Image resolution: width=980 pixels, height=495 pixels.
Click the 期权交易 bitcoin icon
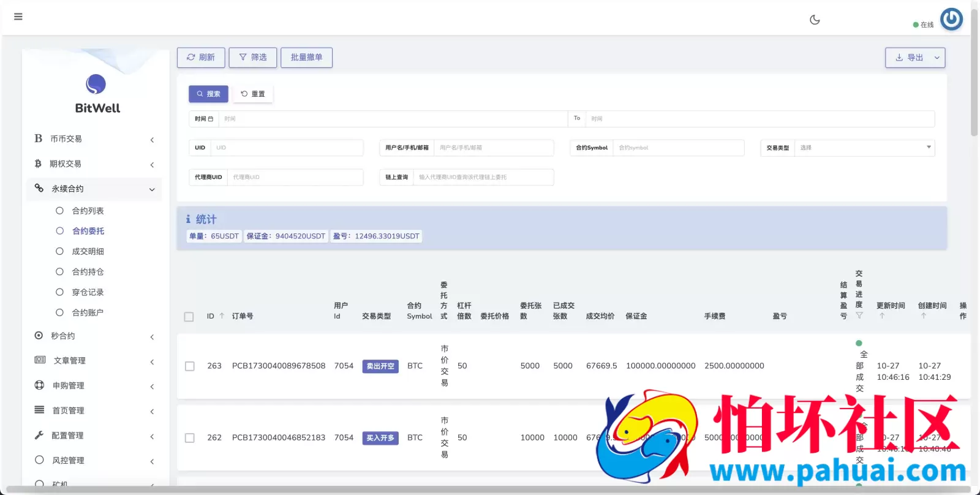coord(38,164)
